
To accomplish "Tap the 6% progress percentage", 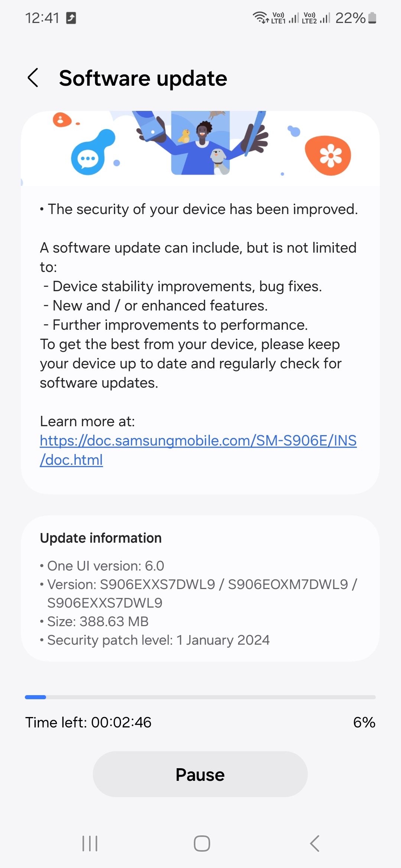I will click(x=364, y=722).
